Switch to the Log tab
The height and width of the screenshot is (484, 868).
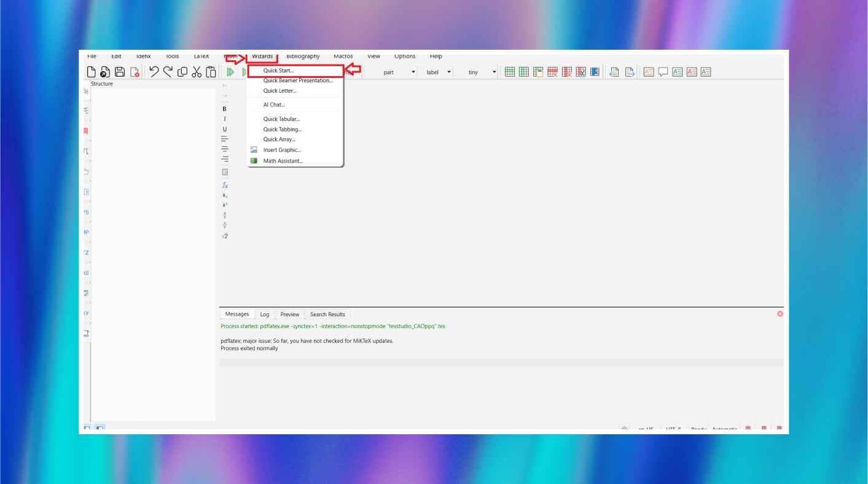[265, 314]
